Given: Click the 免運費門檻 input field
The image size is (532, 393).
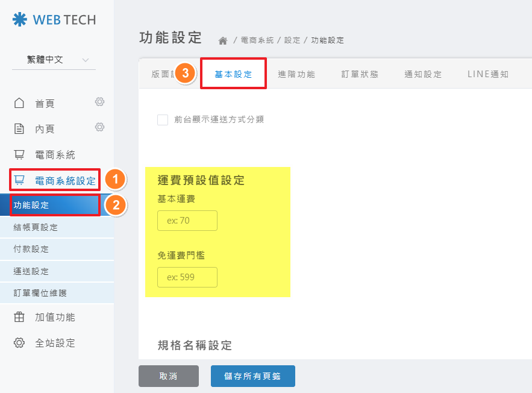Looking at the screenshot, I should tap(187, 277).
